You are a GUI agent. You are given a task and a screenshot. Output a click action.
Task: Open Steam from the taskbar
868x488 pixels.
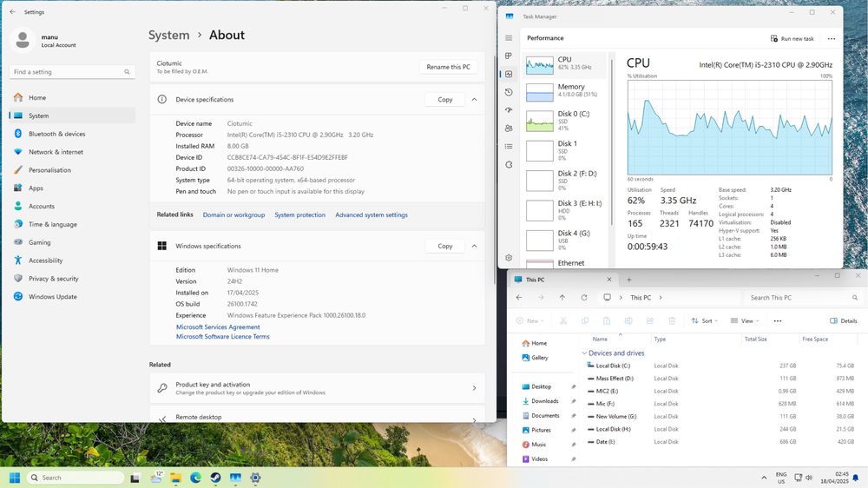(215, 478)
